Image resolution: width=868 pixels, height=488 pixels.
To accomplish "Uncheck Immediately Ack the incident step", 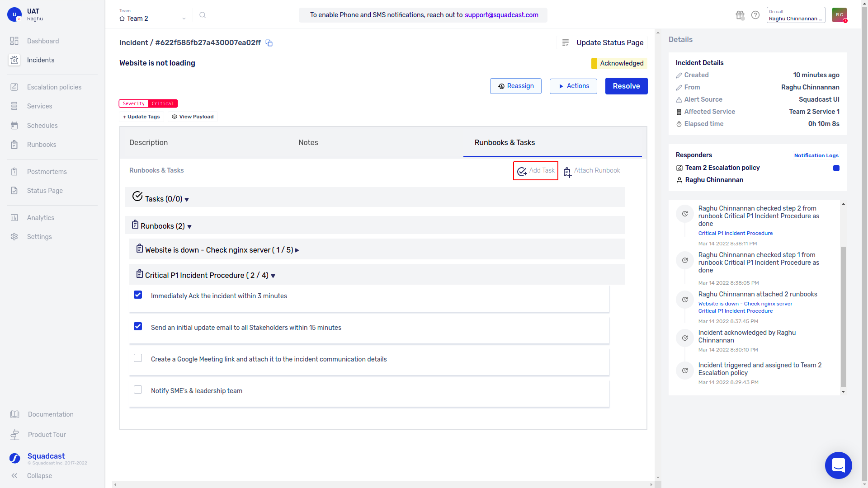I will click(x=138, y=295).
